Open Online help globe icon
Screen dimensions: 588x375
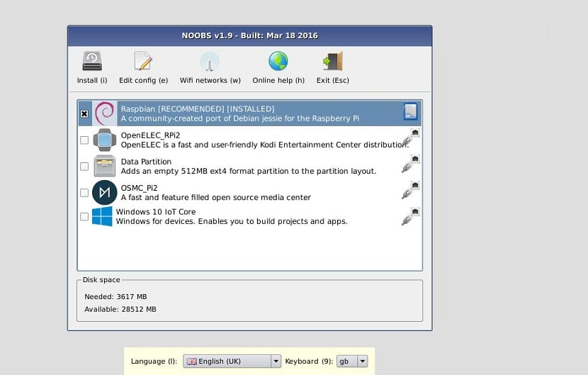pyautogui.click(x=278, y=61)
